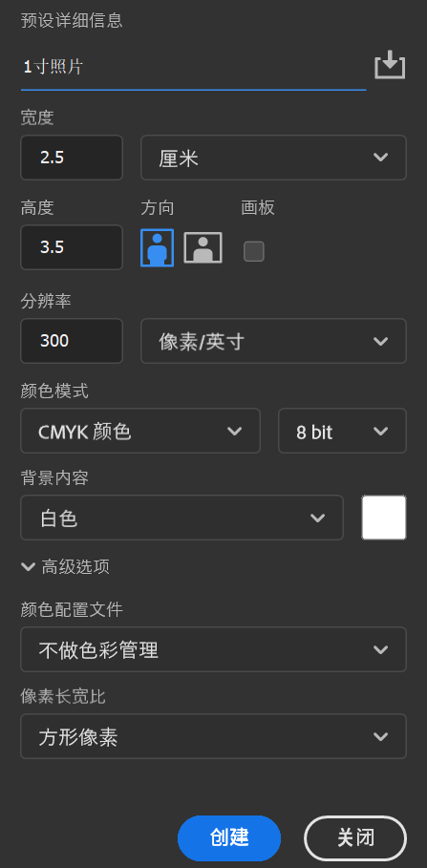Image resolution: width=427 pixels, height=868 pixels.
Task: Collapse the 高级选项 section
Action: [x=65, y=567]
